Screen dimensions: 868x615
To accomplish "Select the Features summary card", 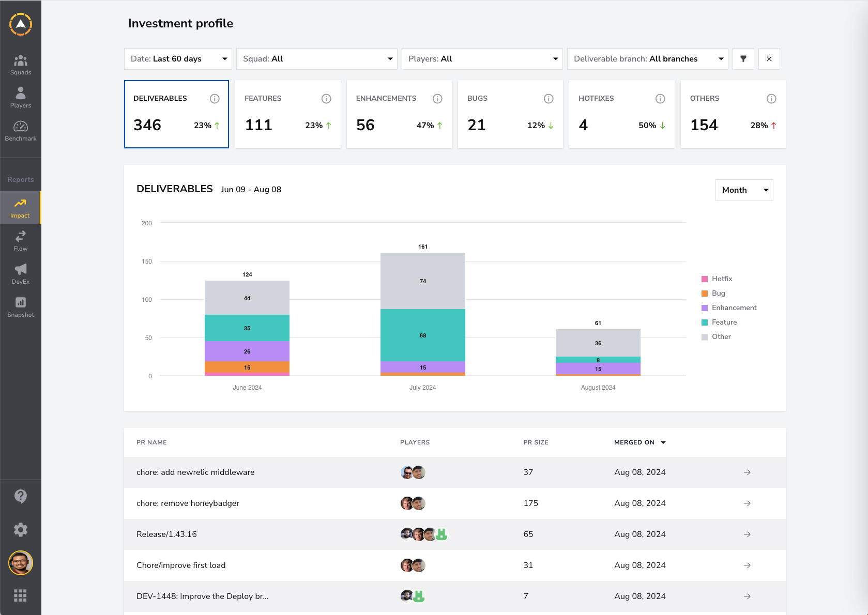I will (288, 114).
